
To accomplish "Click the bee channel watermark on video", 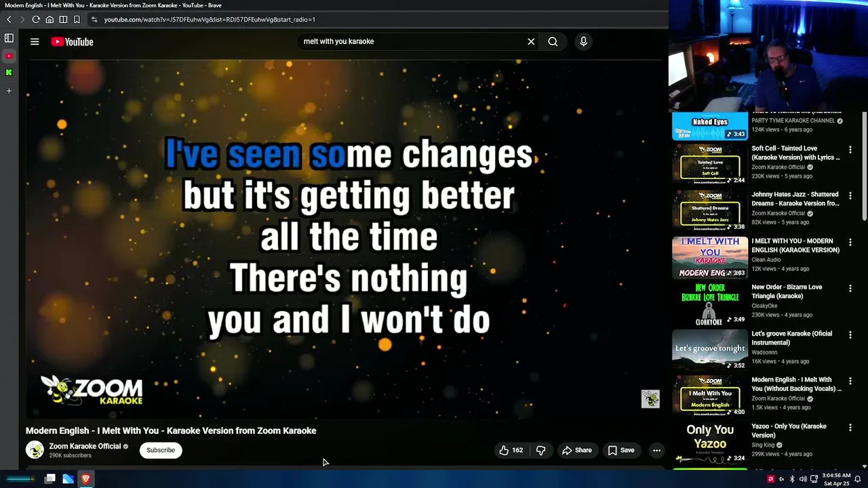I will tap(650, 399).
